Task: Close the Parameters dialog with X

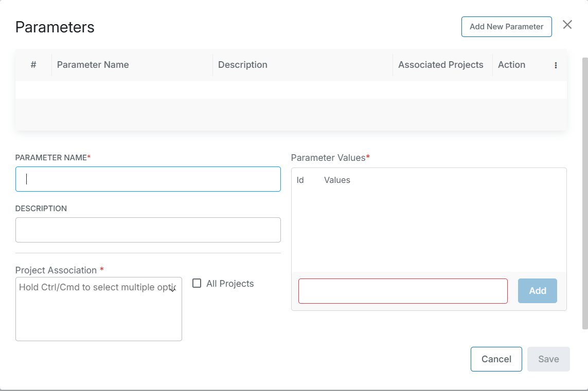Action: [567, 25]
